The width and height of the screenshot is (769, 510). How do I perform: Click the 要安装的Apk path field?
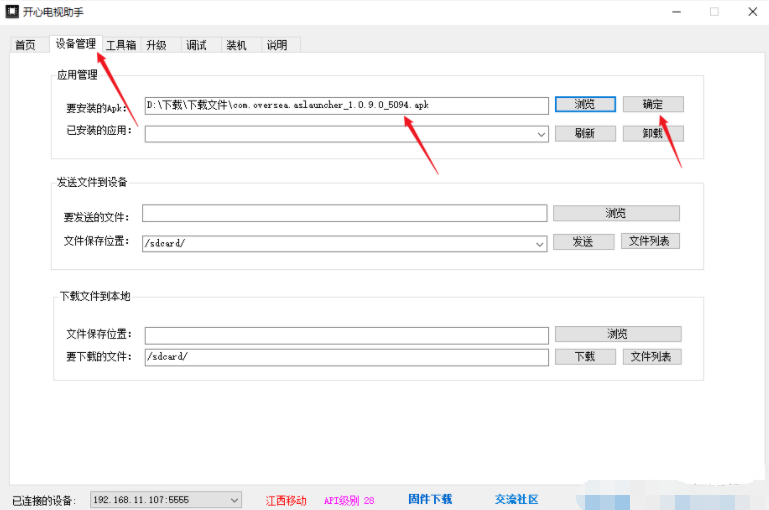point(346,105)
